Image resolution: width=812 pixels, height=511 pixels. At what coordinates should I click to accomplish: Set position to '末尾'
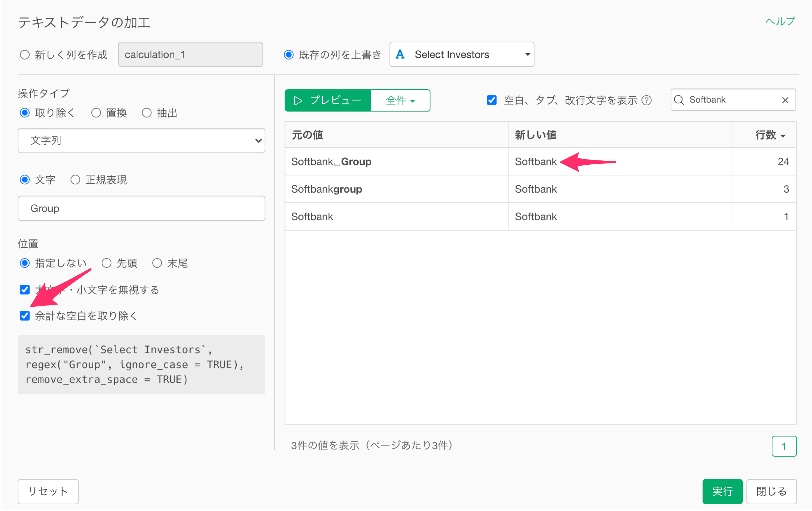click(x=157, y=263)
